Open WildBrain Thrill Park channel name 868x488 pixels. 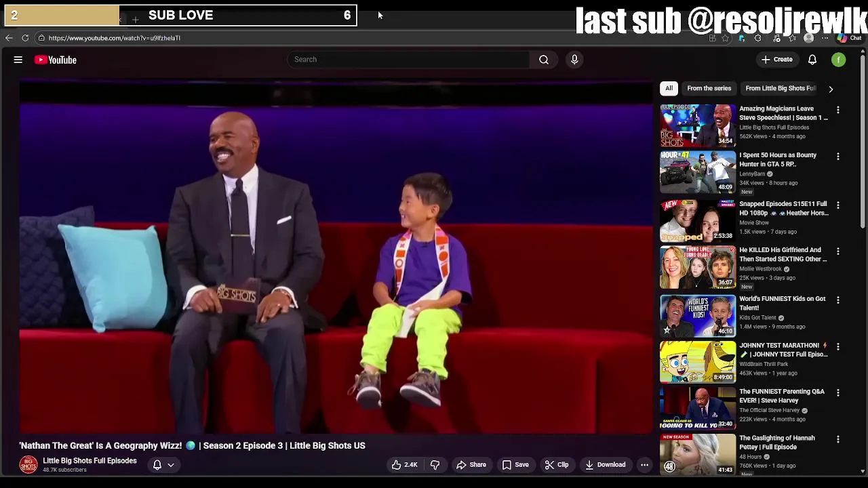pyautogui.click(x=764, y=365)
